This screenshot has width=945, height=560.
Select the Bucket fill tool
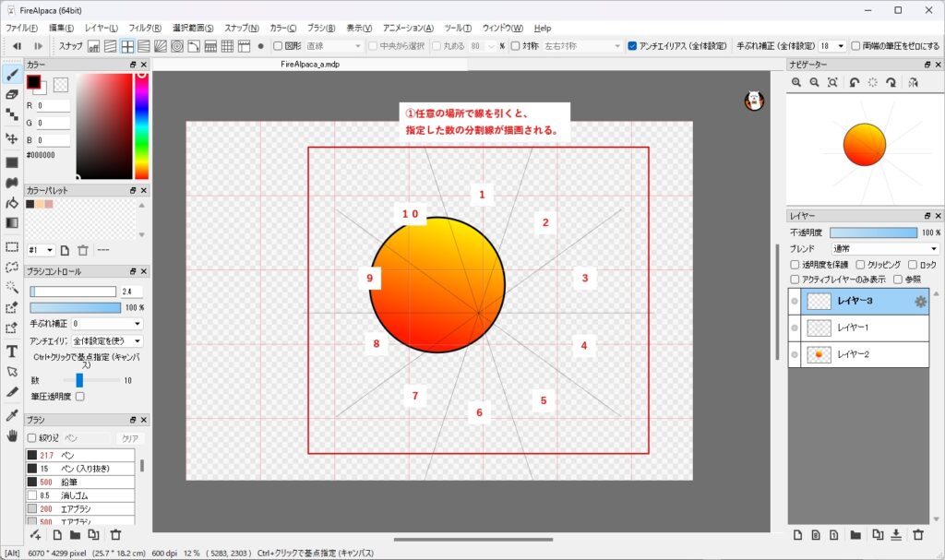(12, 202)
